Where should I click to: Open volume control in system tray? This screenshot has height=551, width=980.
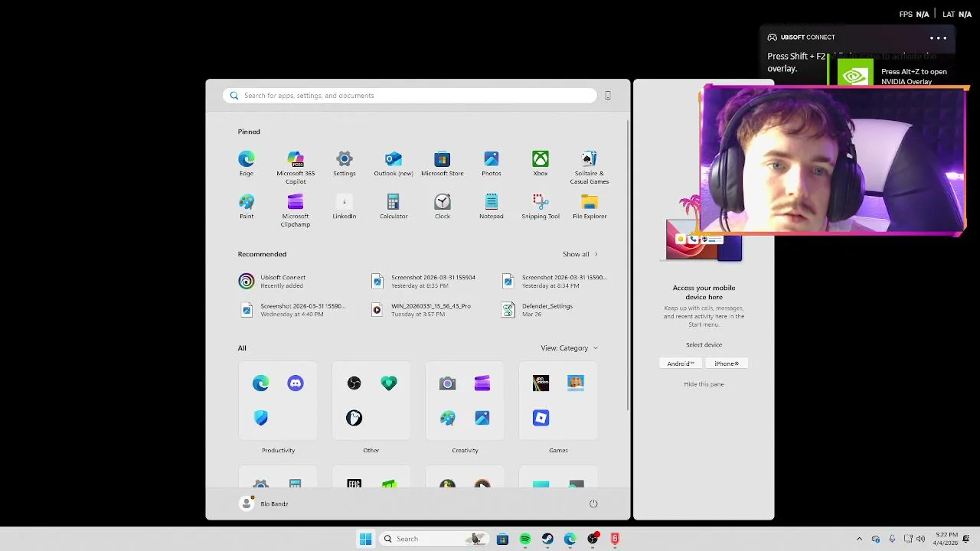coord(920,539)
